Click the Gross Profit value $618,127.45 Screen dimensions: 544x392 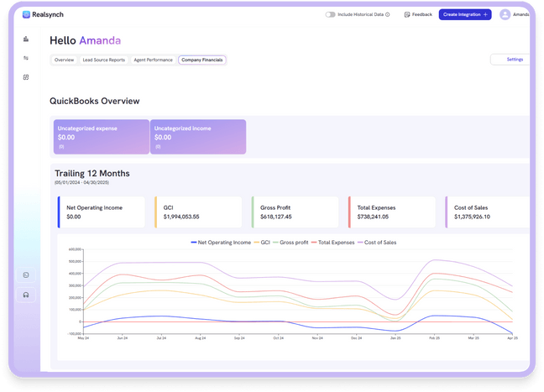coord(276,217)
